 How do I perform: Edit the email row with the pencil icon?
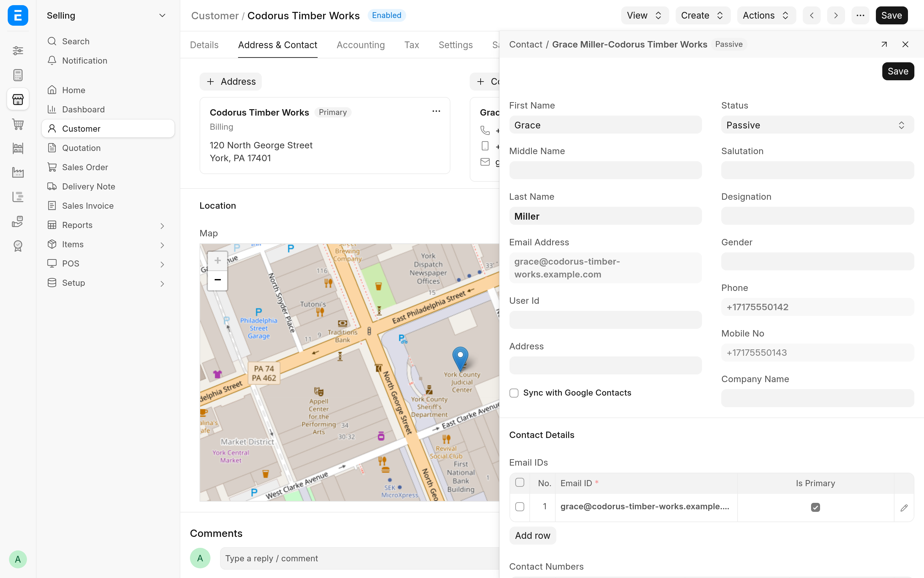pos(904,508)
